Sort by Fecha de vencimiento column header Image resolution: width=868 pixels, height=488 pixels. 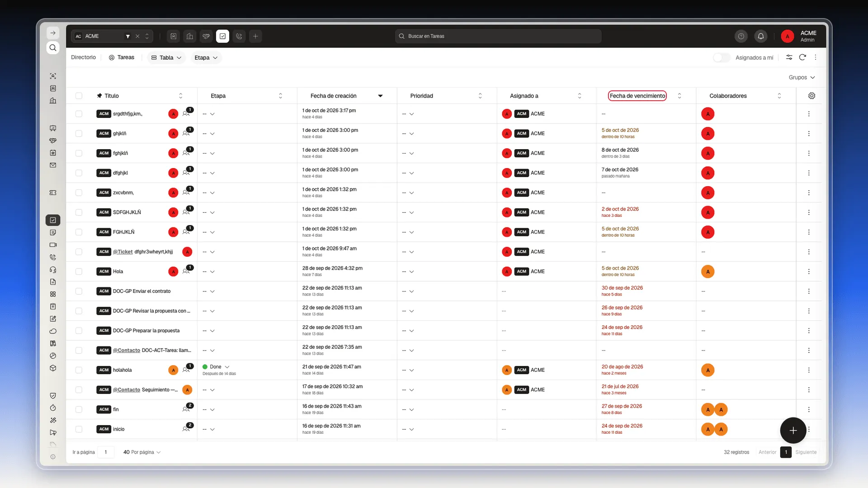point(637,96)
